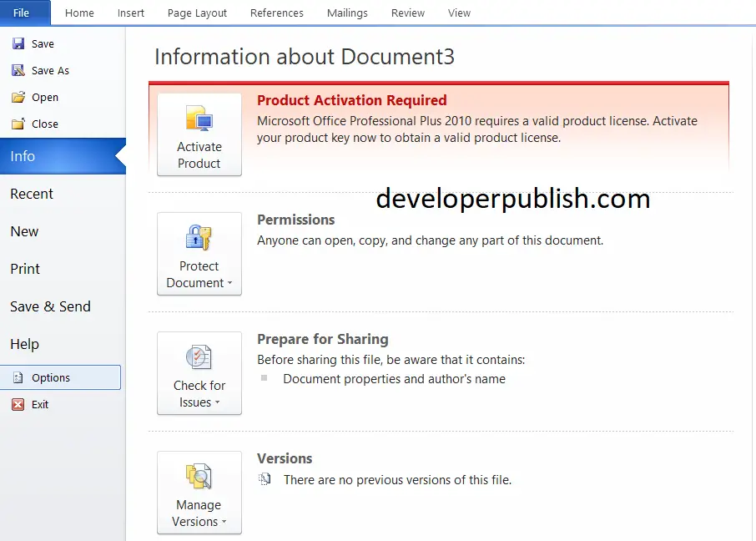Click the 'Permissions' heading
The width and height of the screenshot is (756, 541).
295,220
